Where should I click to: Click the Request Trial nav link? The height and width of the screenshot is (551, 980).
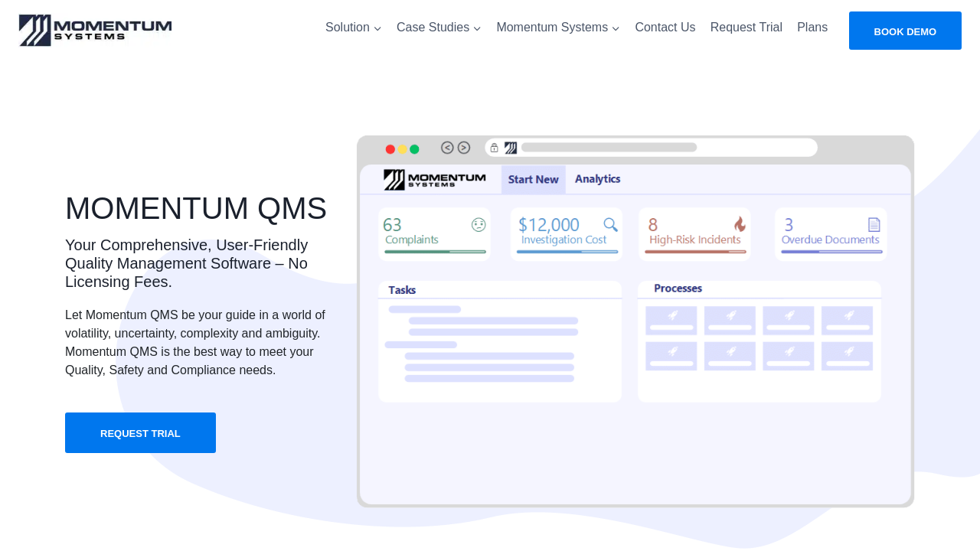point(746,28)
